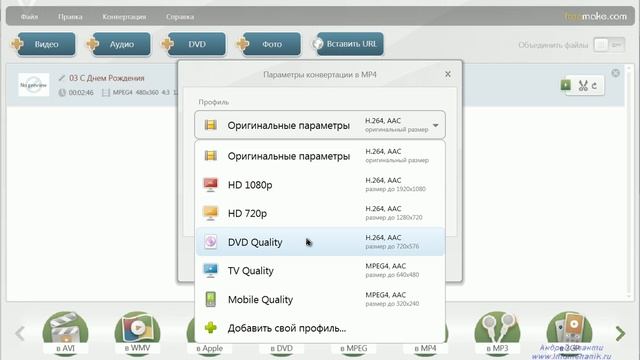Edit title with pencil icon by file name
640x360 pixels.
[x=62, y=78]
